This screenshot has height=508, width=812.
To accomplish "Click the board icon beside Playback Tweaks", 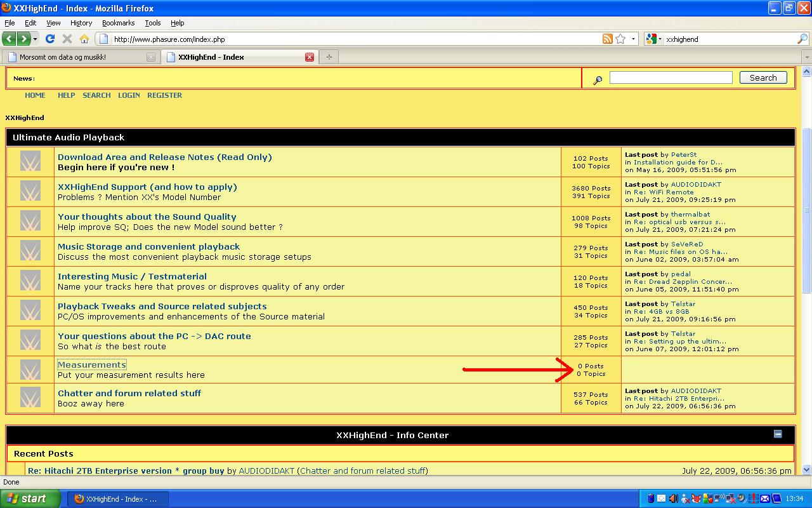I will click(30, 311).
